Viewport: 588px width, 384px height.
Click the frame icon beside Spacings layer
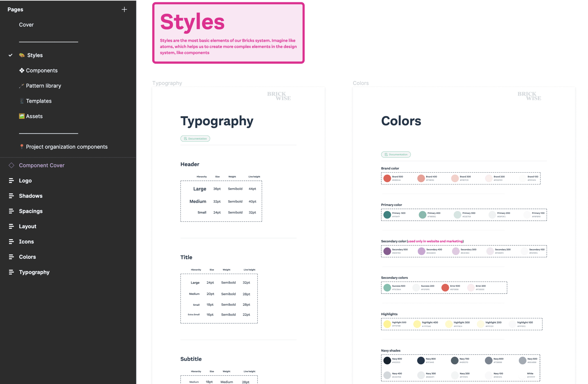point(11,211)
